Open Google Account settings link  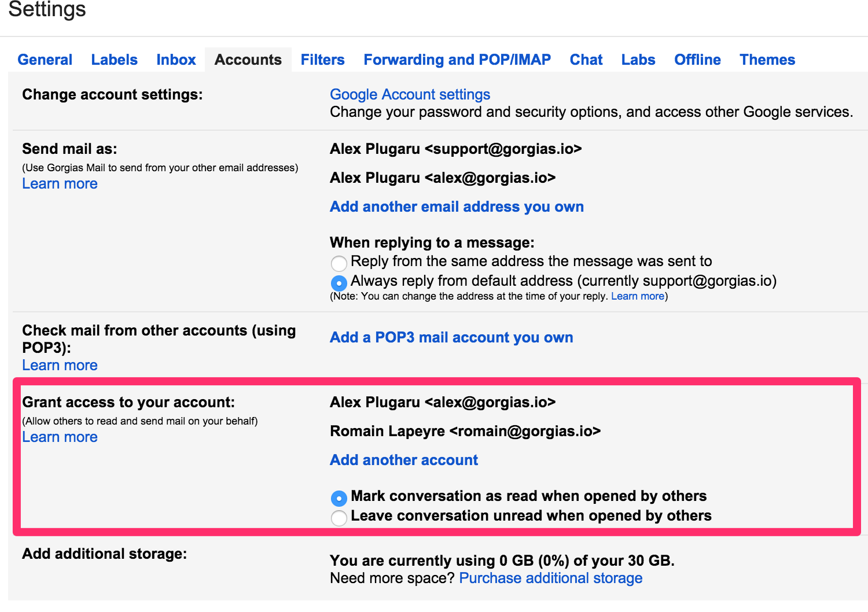(x=410, y=94)
